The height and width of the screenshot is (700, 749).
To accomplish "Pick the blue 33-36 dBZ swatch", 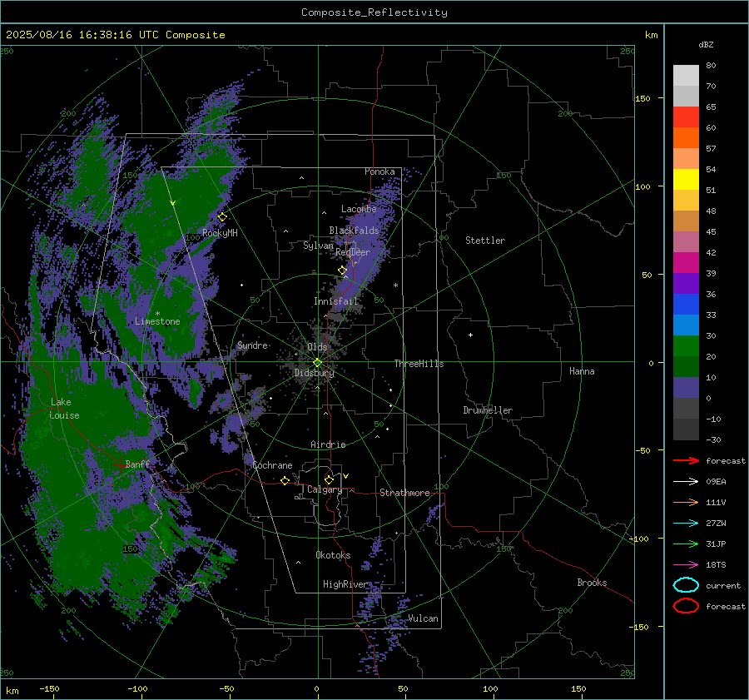I will pyautogui.click(x=686, y=304).
